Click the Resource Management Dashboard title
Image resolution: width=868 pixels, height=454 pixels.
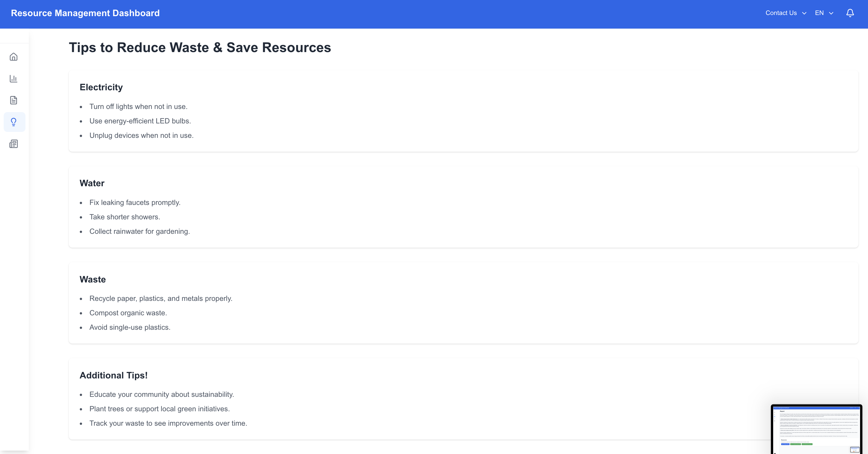(85, 13)
